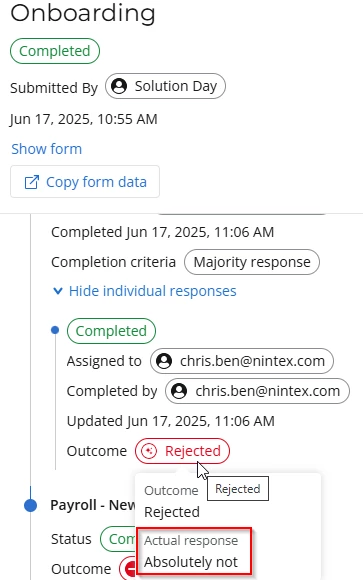The height and width of the screenshot is (580, 363).
Task: Click the avatar icon in Assigned to chip
Action: coord(164,361)
